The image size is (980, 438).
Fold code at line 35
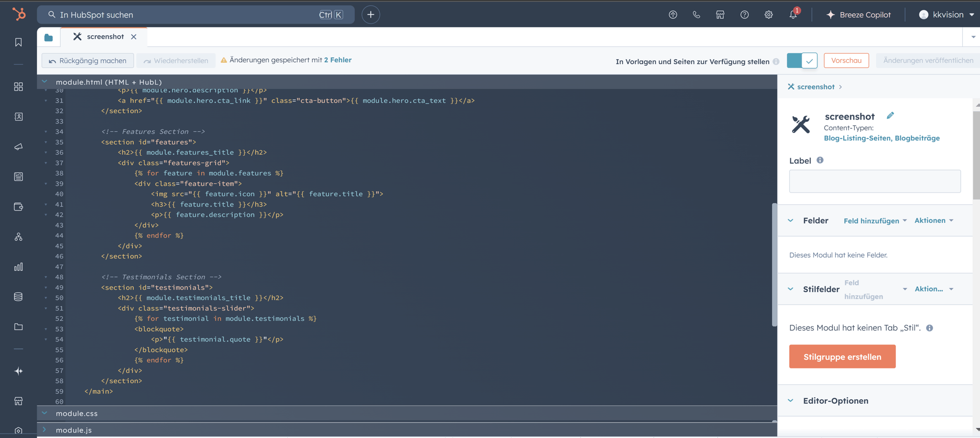point(46,142)
